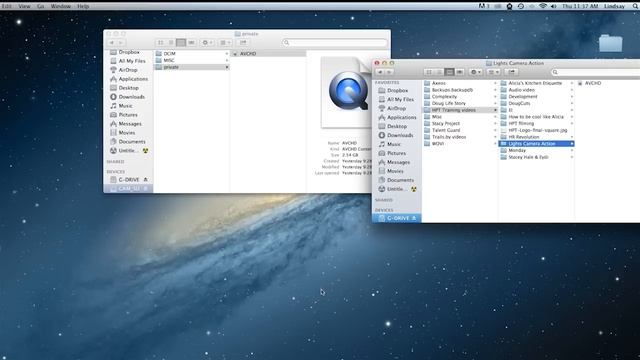The height and width of the screenshot is (360, 640).
Task: Switch Lights Camera Action window to list view
Action: [439, 72]
